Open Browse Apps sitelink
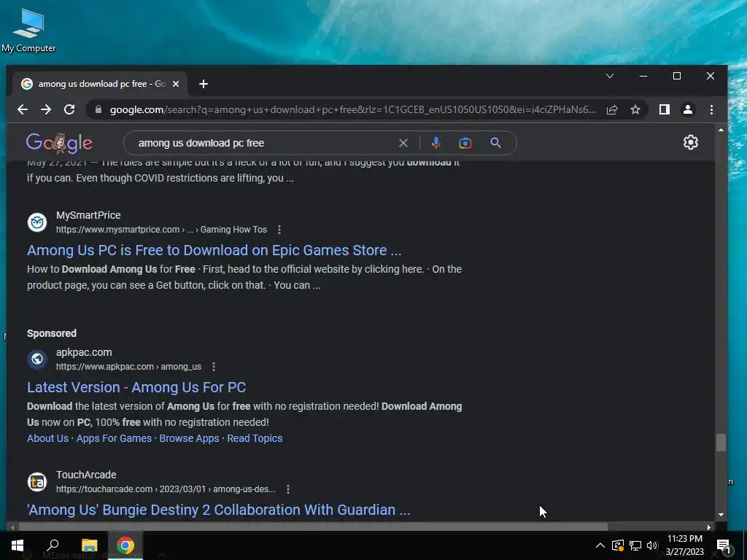Image resolution: width=747 pixels, height=560 pixels. [189, 438]
